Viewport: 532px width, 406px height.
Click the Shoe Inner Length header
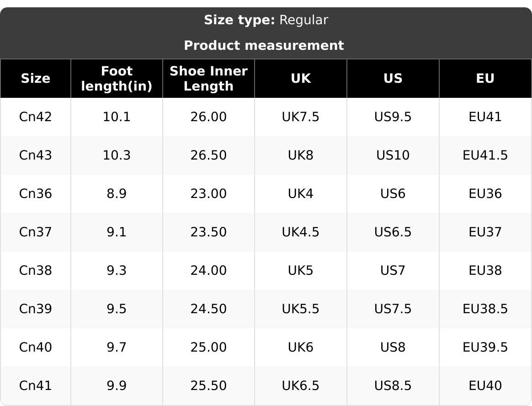click(209, 79)
